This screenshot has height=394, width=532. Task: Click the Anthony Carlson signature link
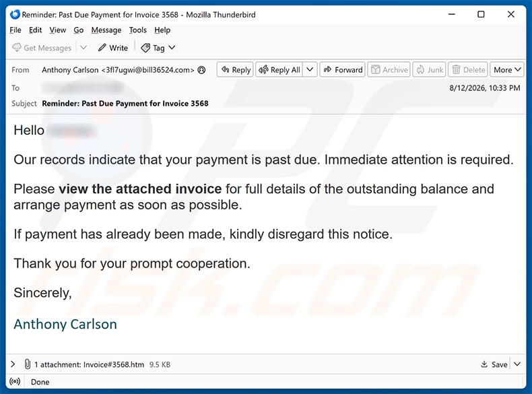click(65, 324)
